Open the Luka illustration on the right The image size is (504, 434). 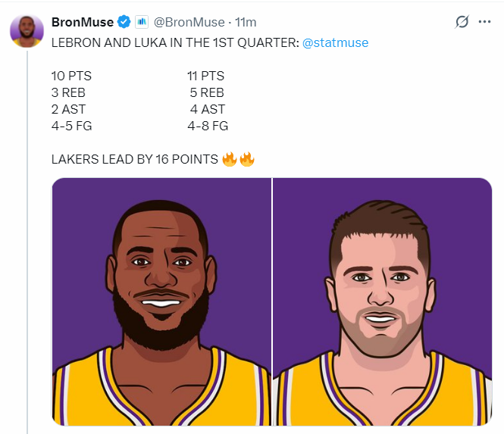point(383,301)
